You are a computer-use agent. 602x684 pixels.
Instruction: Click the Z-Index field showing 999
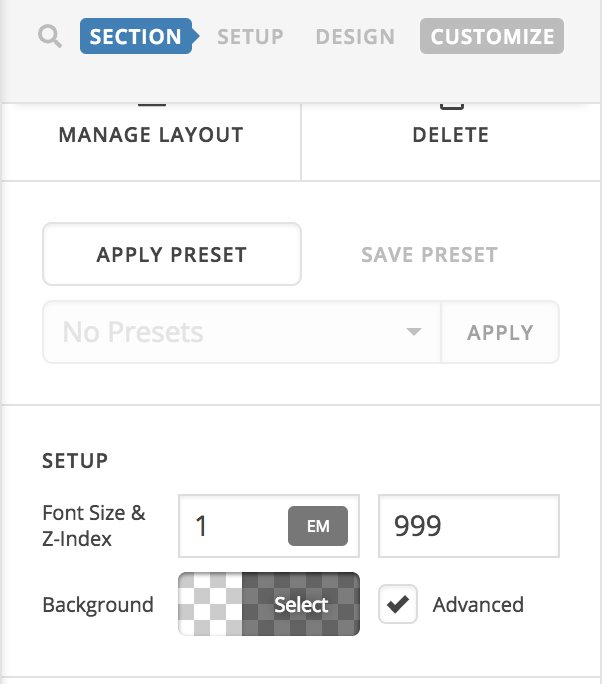coord(468,526)
